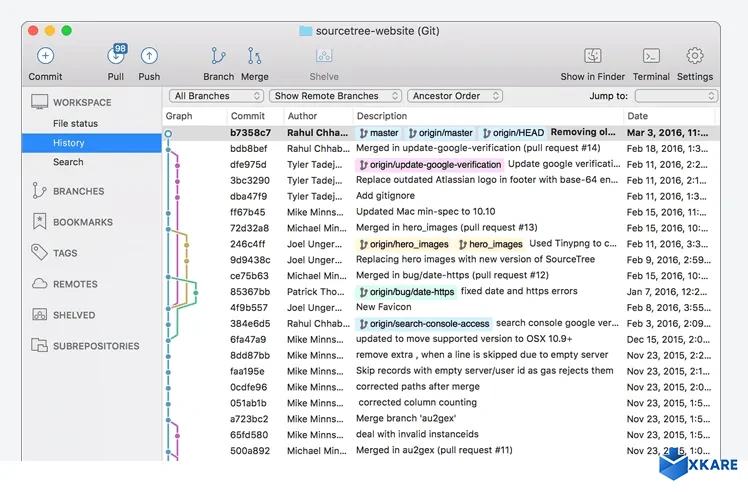748x492 pixels.
Task: Pull changes using the Pull icon
Action: point(115,56)
